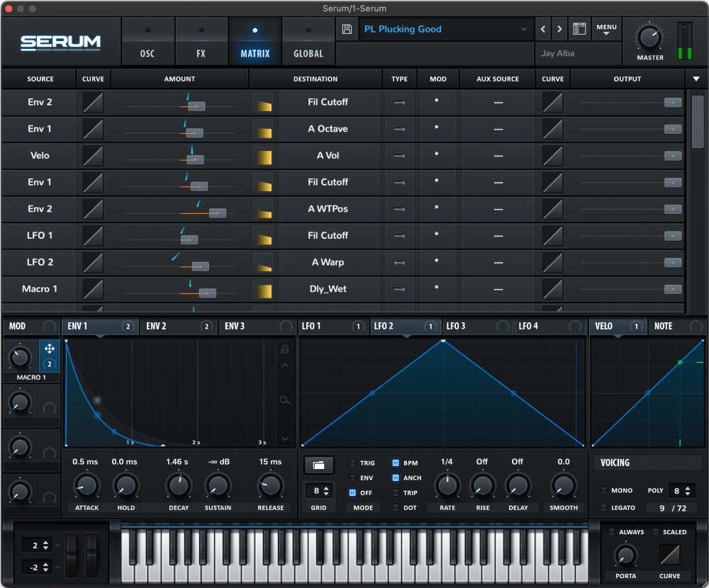The width and height of the screenshot is (709, 588).
Task: Open the MENU dropdown
Action: click(606, 29)
